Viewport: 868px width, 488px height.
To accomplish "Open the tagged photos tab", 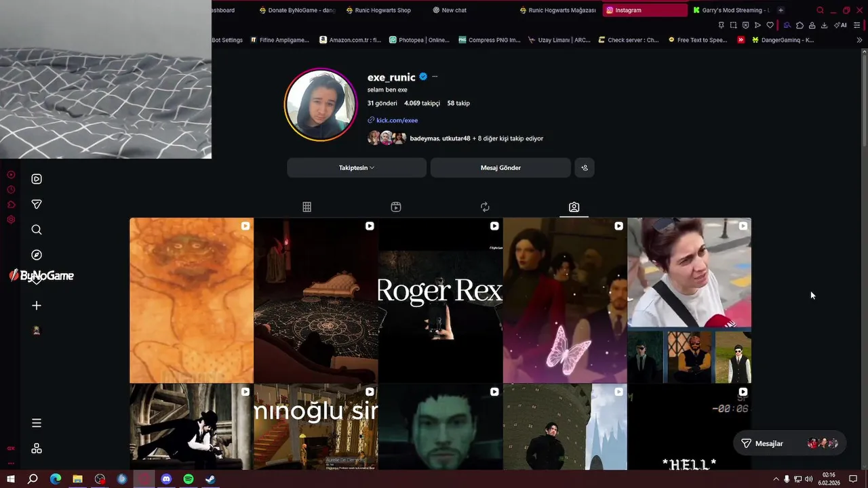I will [574, 207].
